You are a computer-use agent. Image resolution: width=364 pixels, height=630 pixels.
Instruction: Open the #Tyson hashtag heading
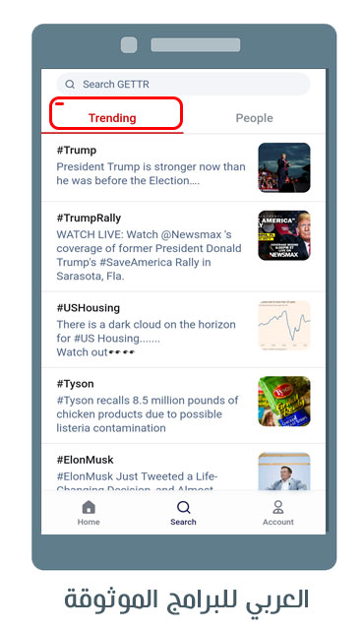[x=76, y=384]
